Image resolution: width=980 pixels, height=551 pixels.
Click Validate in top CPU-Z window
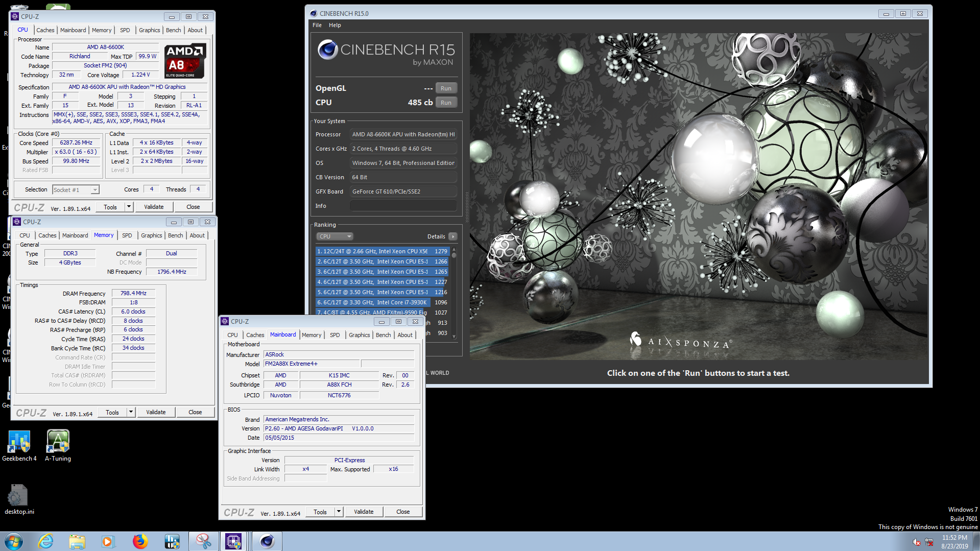pyautogui.click(x=154, y=207)
